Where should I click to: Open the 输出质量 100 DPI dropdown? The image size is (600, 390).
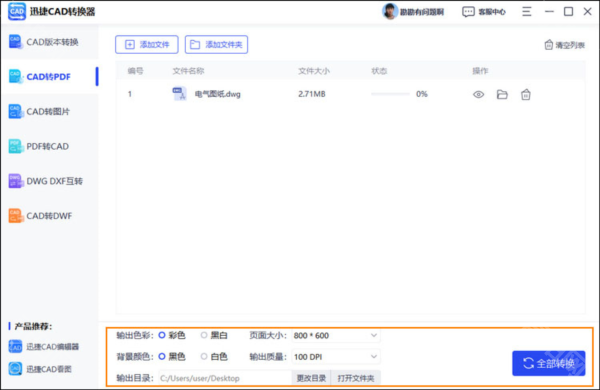pyautogui.click(x=336, y=357)
